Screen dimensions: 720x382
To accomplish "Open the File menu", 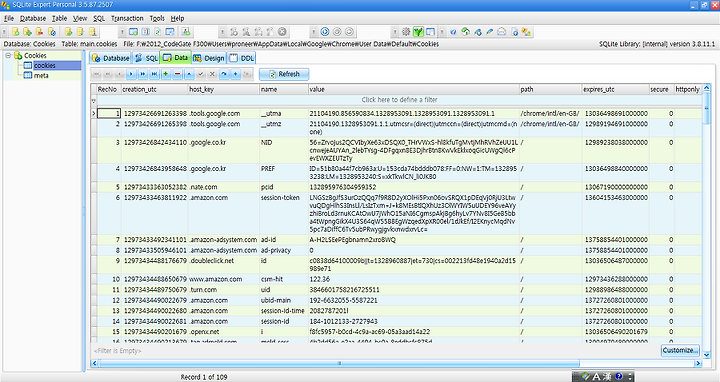I will (9, 18).
